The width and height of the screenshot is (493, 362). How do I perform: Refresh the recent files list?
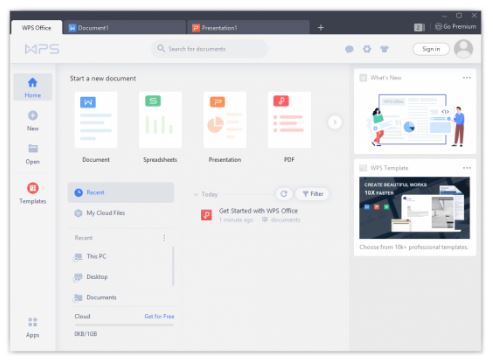point(284,194)
